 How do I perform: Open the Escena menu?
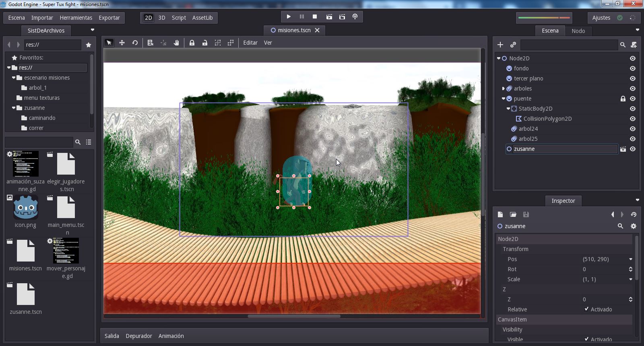click(17, 18)
